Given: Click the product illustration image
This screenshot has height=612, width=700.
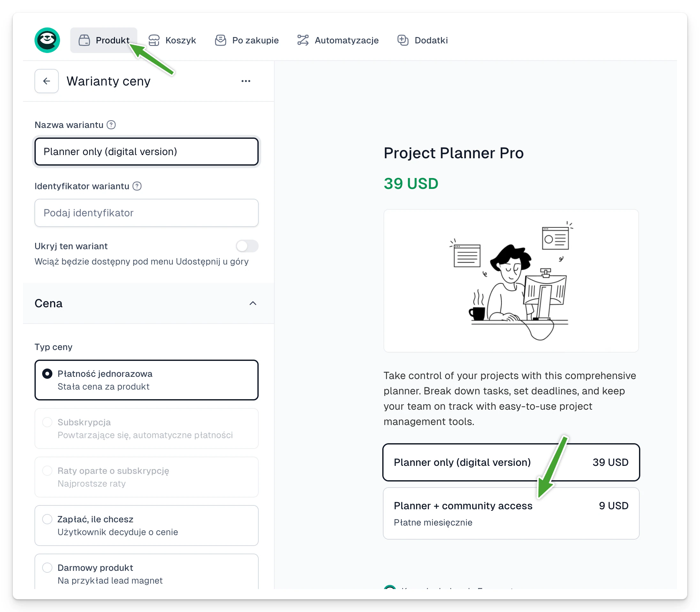Looking at the screenshot, I should tap(511, 281).
